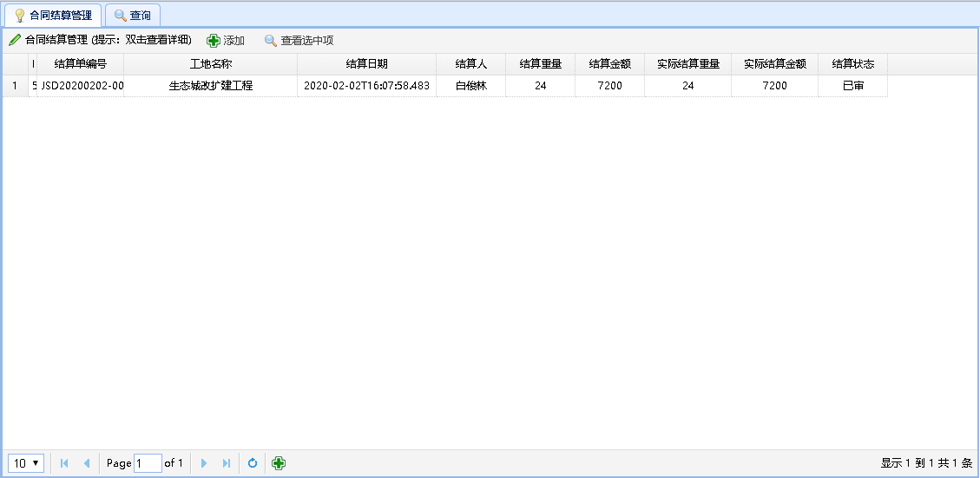Click the refresh icon in pager

tap(253, 463)
